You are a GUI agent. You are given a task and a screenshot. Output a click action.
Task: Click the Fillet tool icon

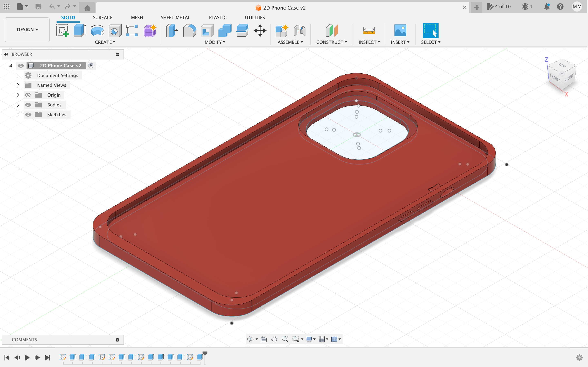point(189,31)
